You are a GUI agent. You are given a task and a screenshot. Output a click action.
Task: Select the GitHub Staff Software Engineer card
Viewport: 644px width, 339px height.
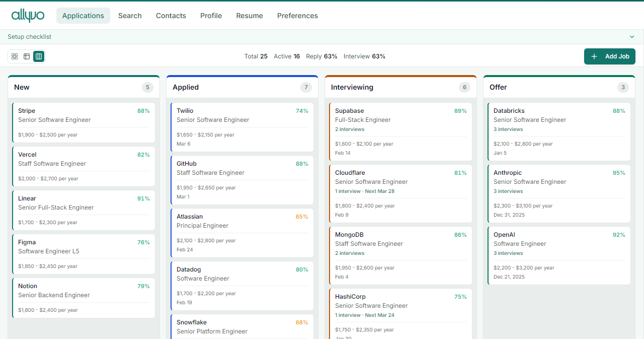(242, 180)
